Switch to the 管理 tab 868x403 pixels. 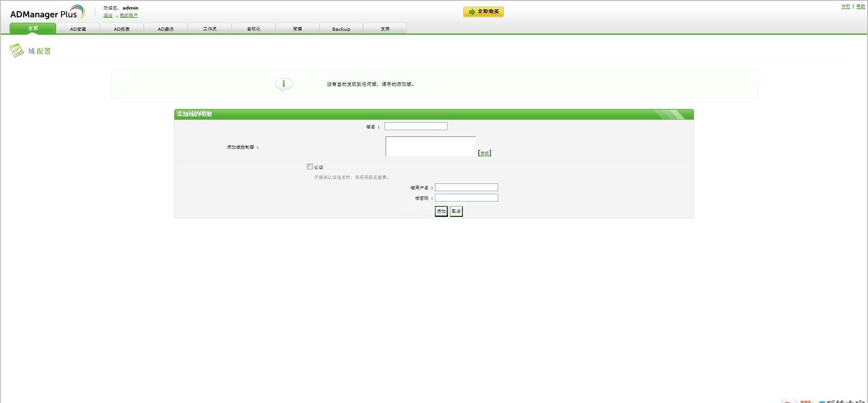tap(297, 29)
